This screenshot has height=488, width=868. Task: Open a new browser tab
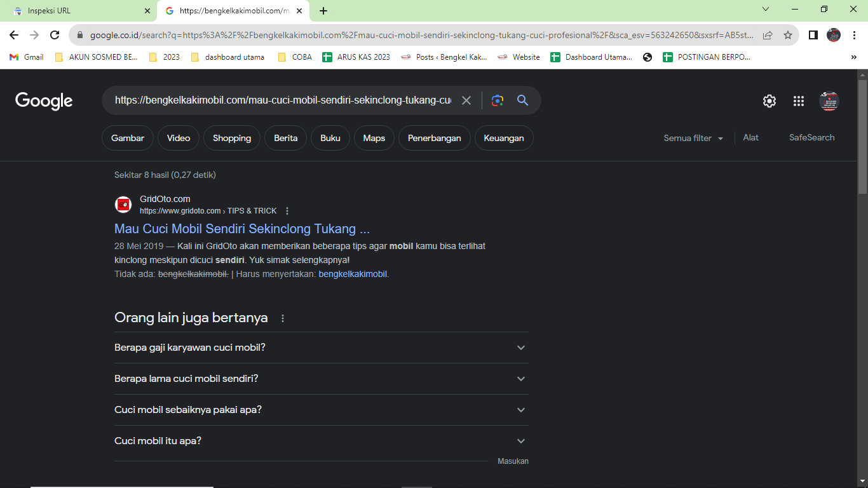(323, 11)
